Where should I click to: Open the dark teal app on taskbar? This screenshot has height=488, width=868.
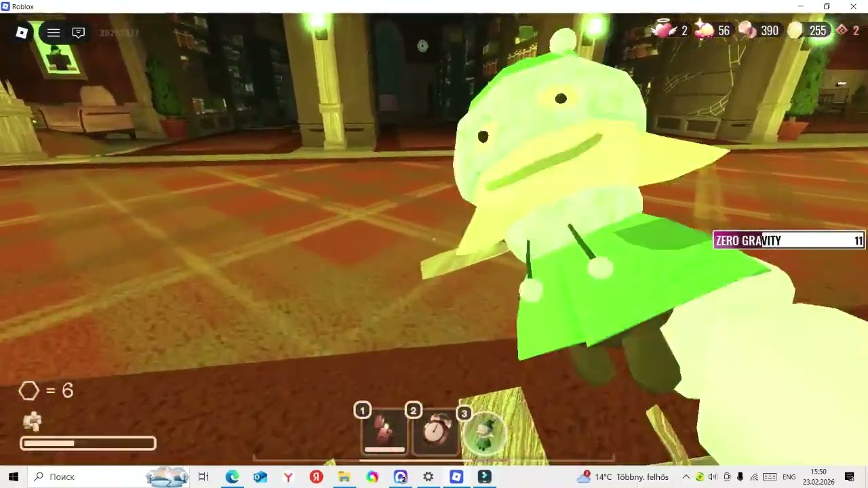484,476
